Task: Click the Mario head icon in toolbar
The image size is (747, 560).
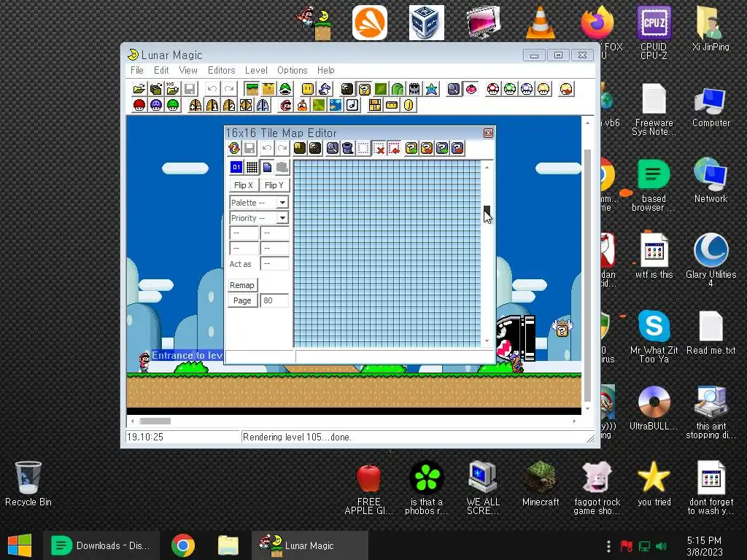Action: click(285, 105)
